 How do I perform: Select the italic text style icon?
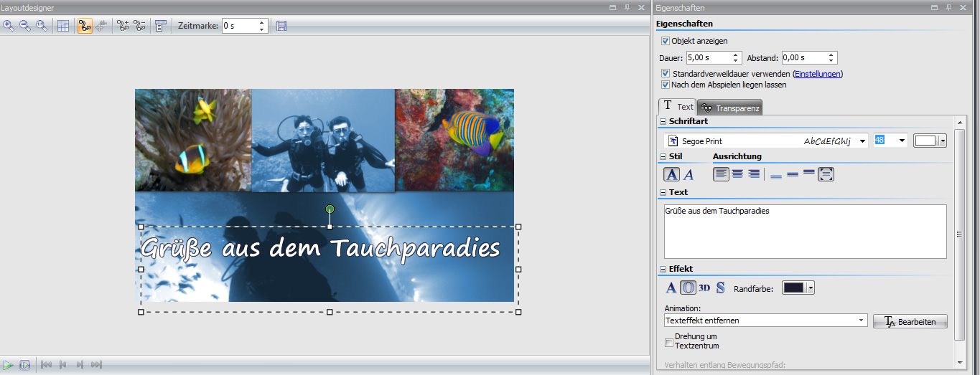pos(689,174)
